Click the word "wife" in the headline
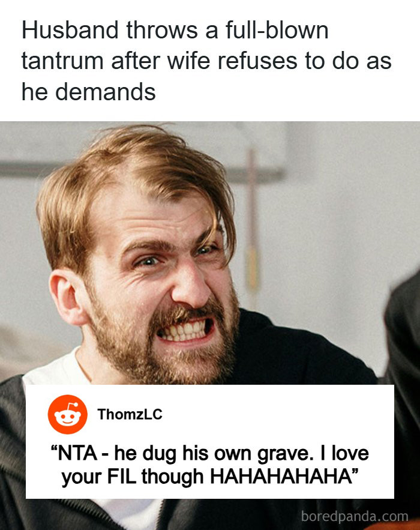Viewport: 420px width, 530px height. pos(188,61)
